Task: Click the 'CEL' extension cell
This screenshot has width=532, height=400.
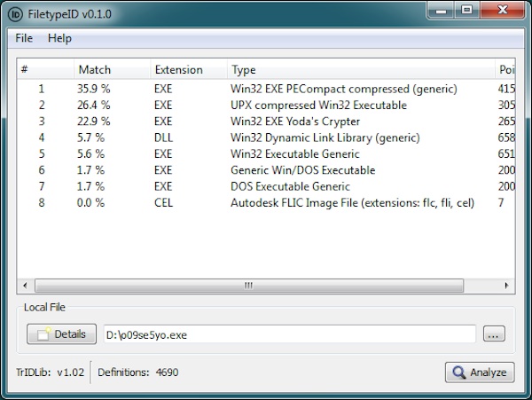Action: (163, 203)
